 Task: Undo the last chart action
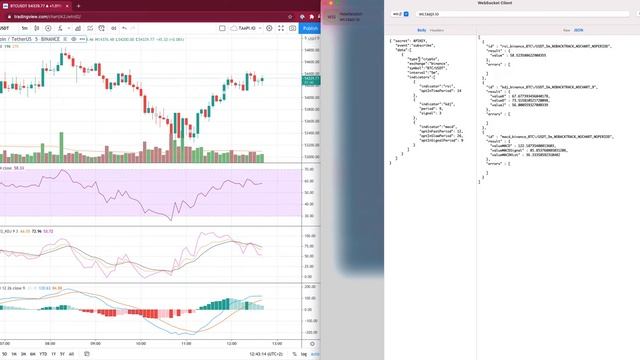(124, 28)
